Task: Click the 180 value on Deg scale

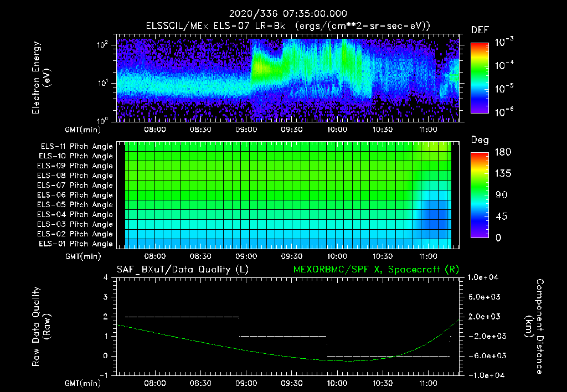Action: pyautogui.click(x=503, y=152)
